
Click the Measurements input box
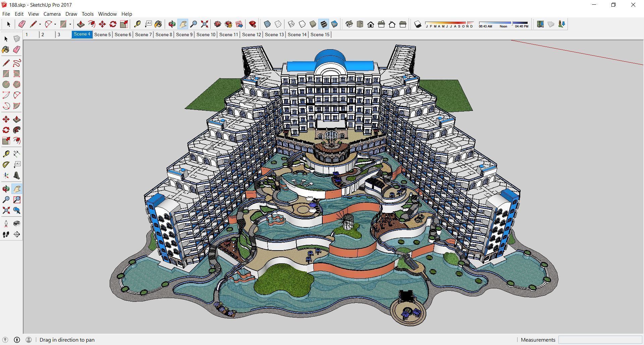click(x=600, y=340)
